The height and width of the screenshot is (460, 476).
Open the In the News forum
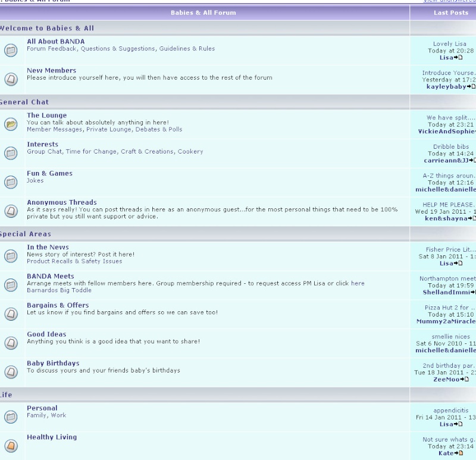coord(48,247)
